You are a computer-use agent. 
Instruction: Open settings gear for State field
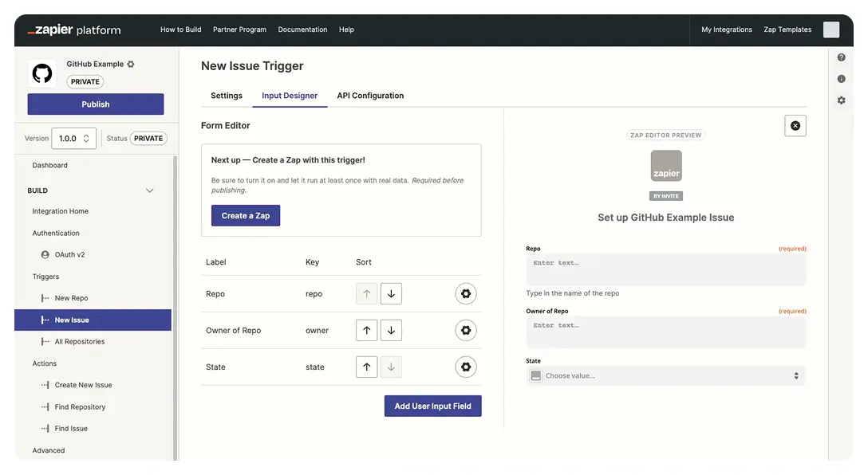466,367
